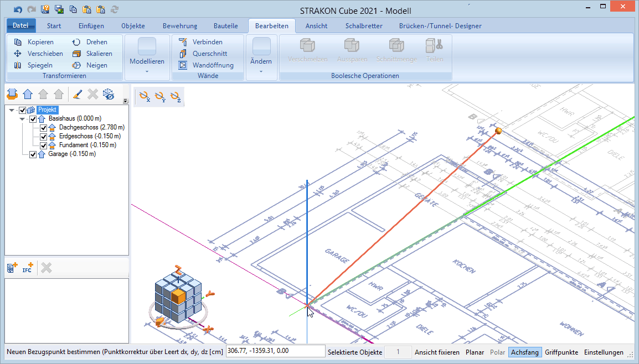The image size is (639, 364).
Task: Select the Erdgeschoss (-0.150 m) row
Action: pyautogui.click(x=90, y=137)
